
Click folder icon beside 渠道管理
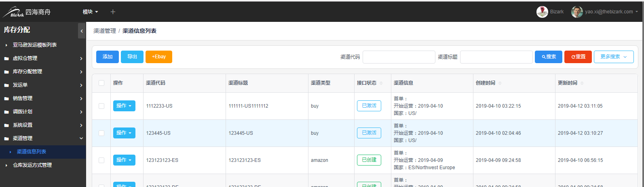[x=6, y=138]
